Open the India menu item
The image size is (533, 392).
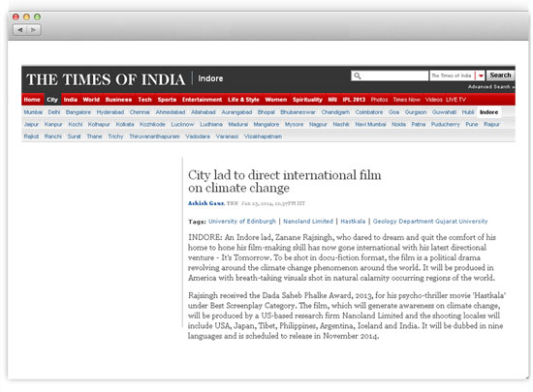click(x=71, y=100)
